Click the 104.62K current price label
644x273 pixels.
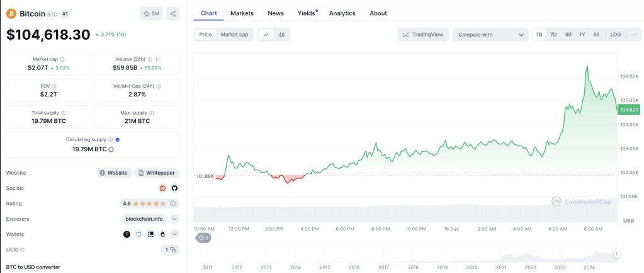pos(628,110)
